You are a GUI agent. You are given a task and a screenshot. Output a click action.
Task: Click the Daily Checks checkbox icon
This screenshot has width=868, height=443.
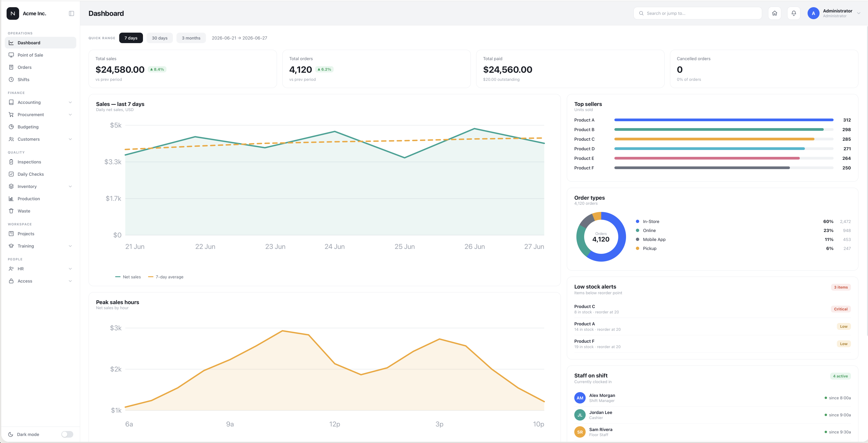[11, 174]
